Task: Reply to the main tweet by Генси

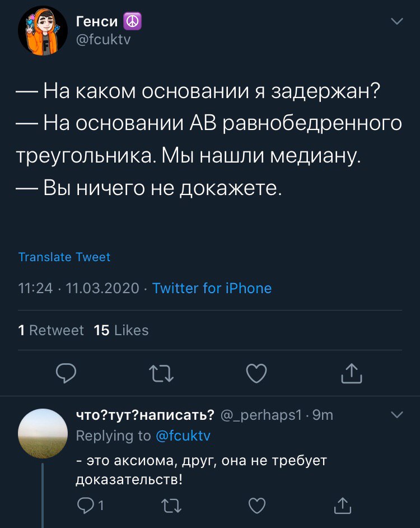Action: pyautogui.click(x=66, y=373)
